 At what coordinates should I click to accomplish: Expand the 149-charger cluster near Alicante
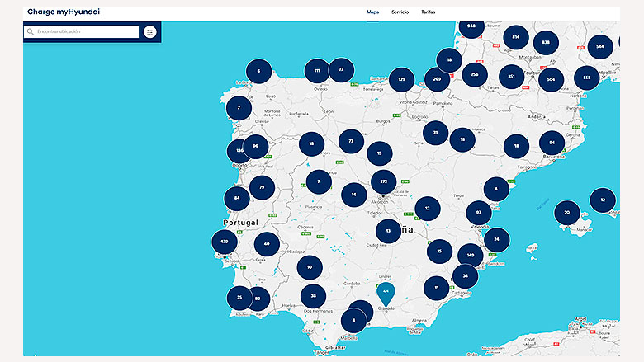tap(471, 256)
